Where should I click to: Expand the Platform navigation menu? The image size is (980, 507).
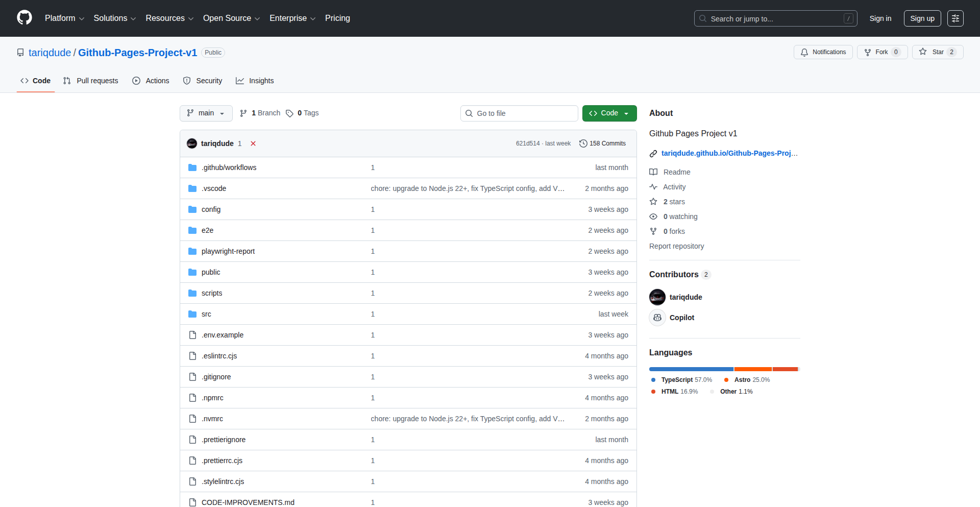(x=64, y=18)
